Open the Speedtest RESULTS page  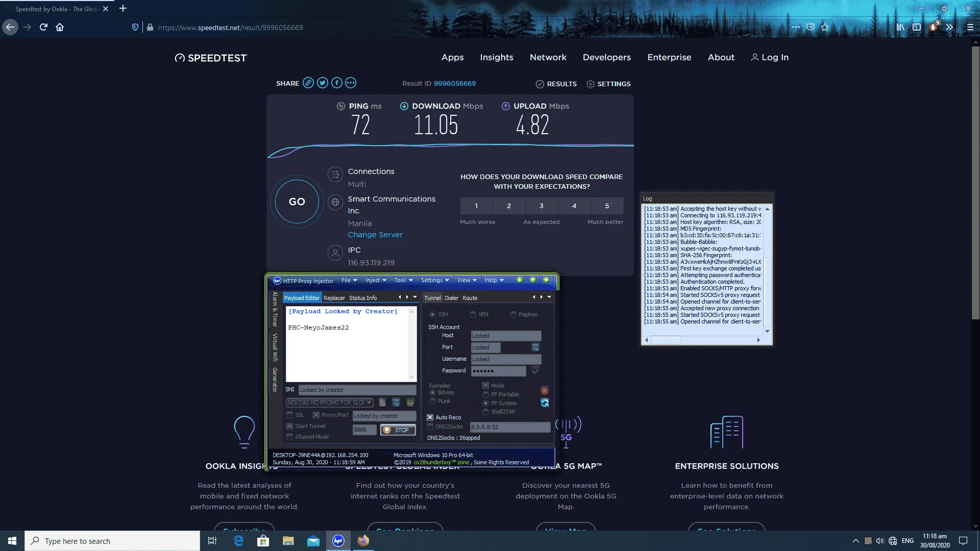556,84
